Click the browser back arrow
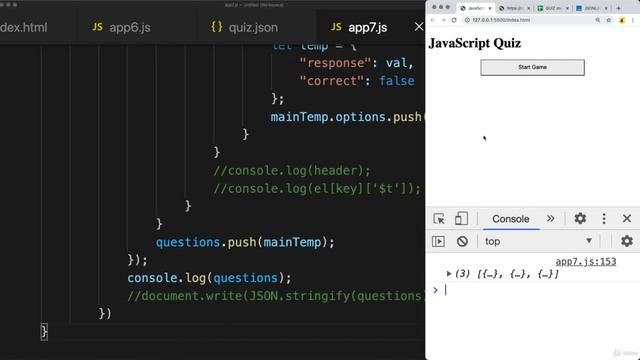Image resolution: width=640 pixels, height=360 pixels. tap(433, 20)
